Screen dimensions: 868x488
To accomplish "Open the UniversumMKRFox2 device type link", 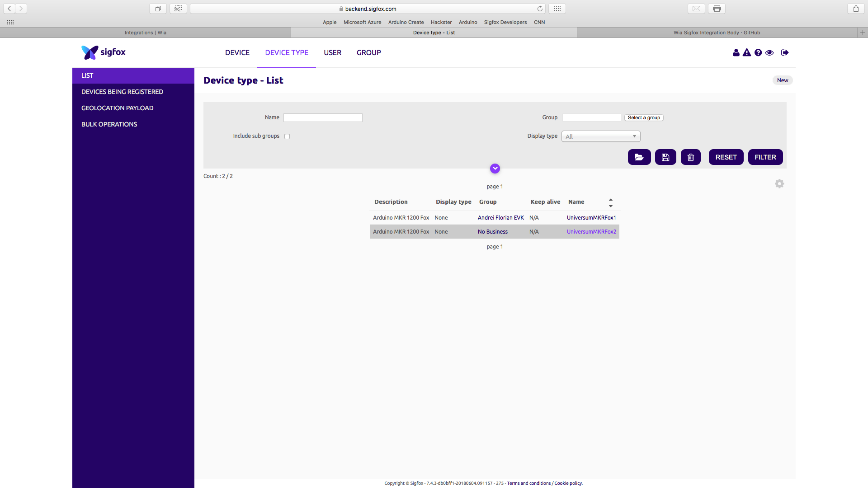I will point(591,232).
